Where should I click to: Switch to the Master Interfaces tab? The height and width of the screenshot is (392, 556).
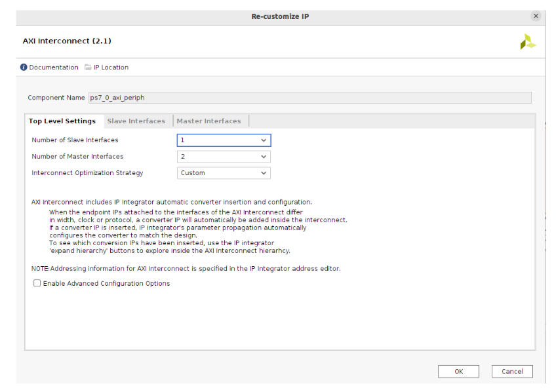pyautogui.click(x=209, y=121)
